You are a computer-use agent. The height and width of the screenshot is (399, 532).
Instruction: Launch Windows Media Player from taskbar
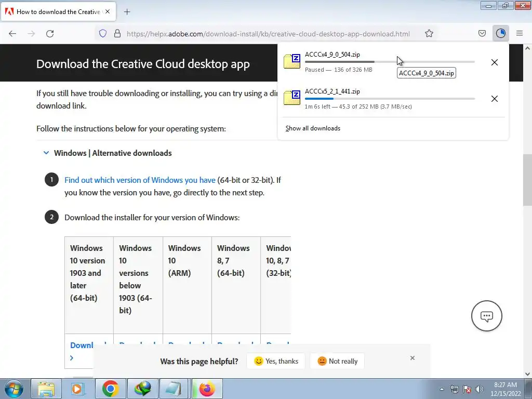[78, 389]
